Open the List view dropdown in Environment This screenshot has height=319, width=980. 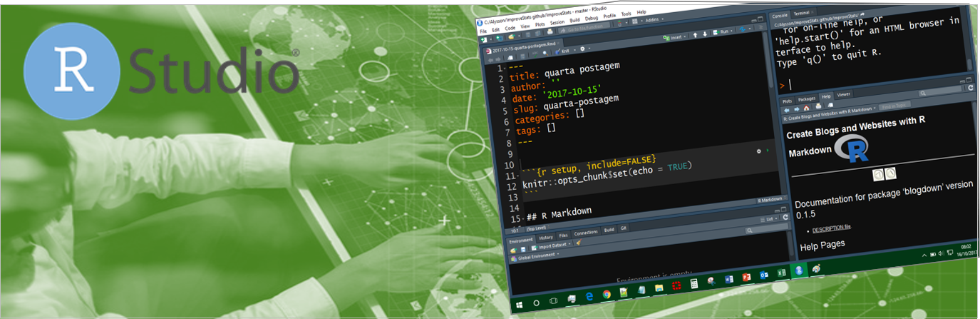tap(769, 219)
